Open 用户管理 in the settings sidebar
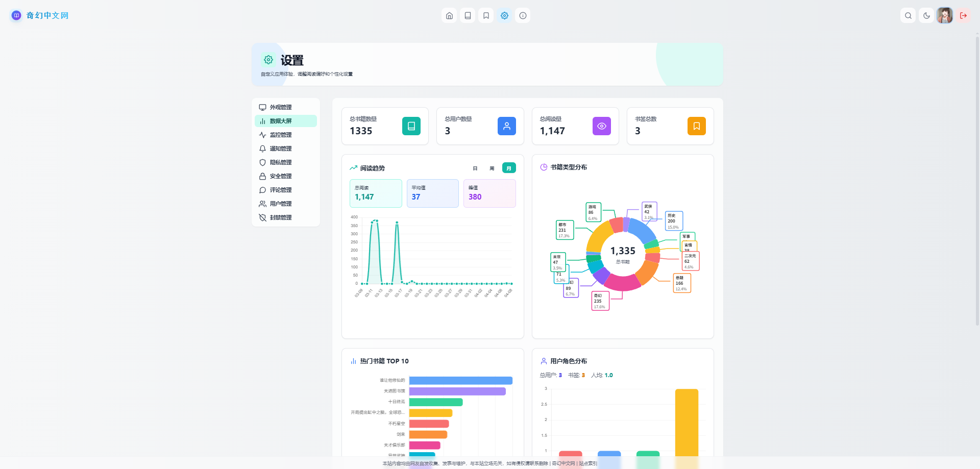980x469 pixels. click(286, 204)
